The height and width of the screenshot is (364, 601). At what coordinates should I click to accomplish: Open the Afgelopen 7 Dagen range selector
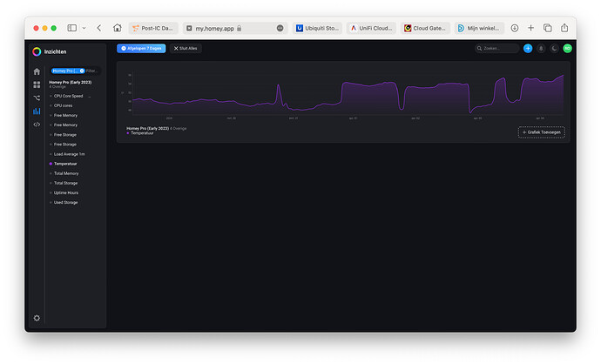(x=141, y=48)
